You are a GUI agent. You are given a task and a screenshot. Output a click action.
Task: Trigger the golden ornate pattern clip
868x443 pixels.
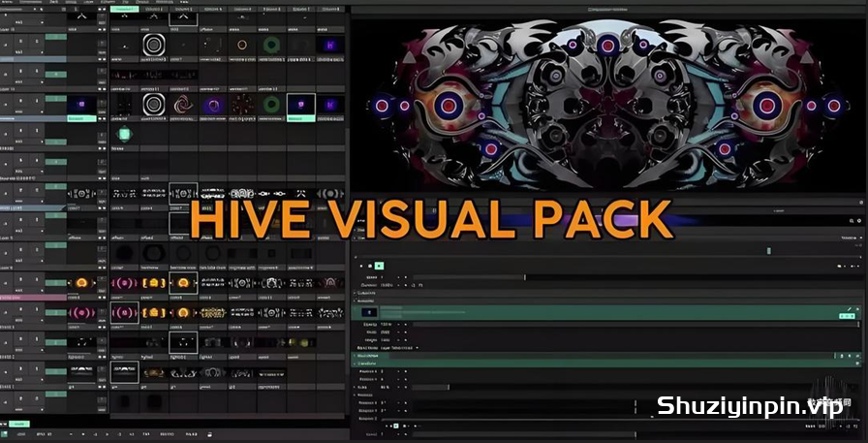point(212,313)
